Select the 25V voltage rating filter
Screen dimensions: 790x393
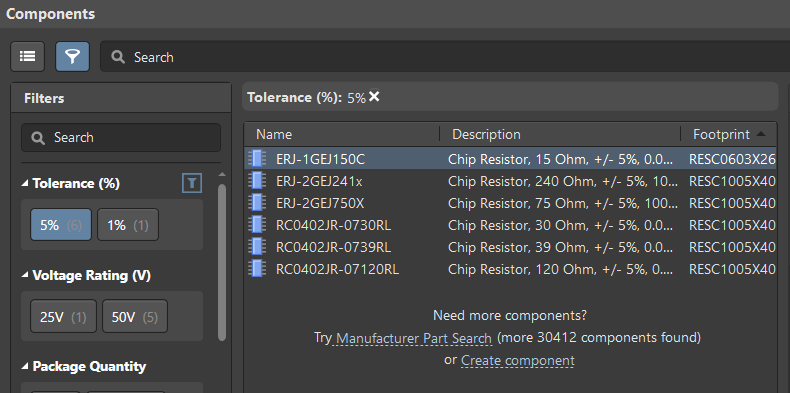click(x=63, y=316)
